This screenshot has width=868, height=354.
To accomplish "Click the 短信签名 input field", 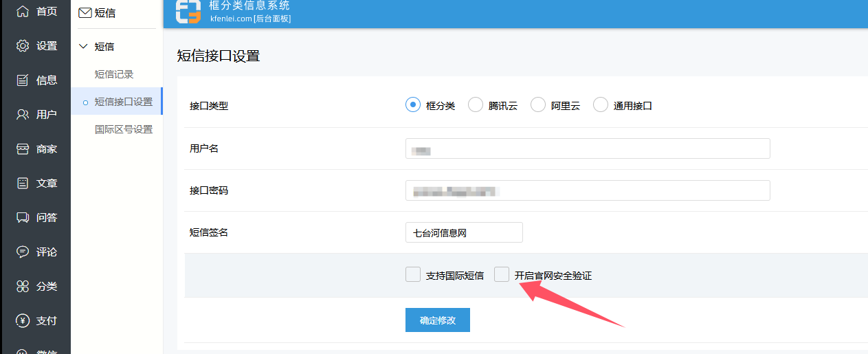I will 464,233.
